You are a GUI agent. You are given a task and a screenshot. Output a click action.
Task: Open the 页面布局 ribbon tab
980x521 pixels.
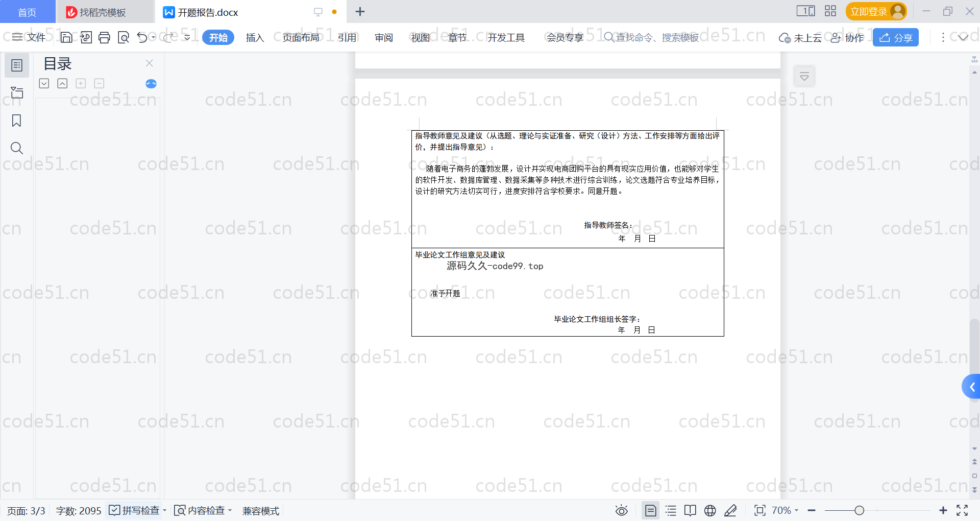point(301,37)
